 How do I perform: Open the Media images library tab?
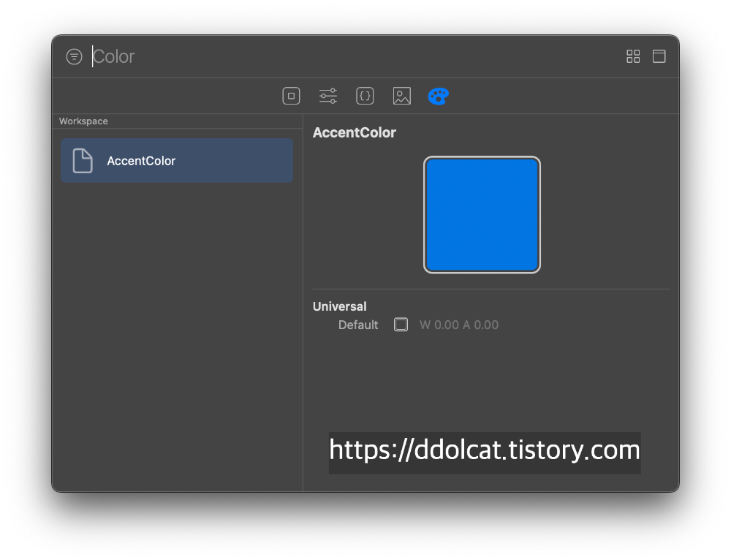tap(401, 96)
